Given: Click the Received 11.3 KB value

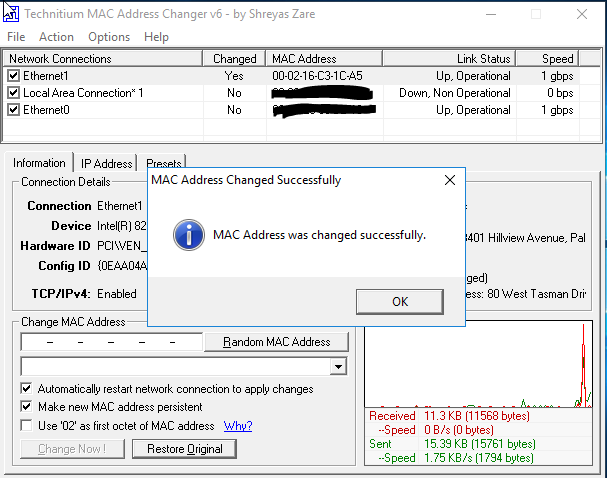Looking at the screenshot, I should coord(477,416).
